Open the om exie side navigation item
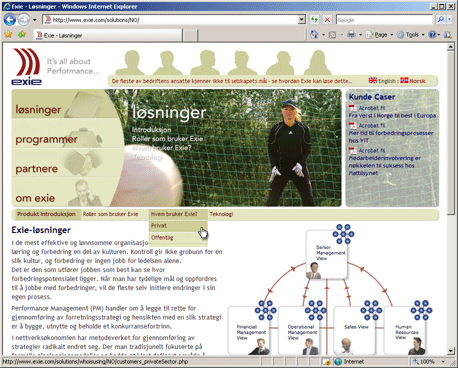 (35, 198)
